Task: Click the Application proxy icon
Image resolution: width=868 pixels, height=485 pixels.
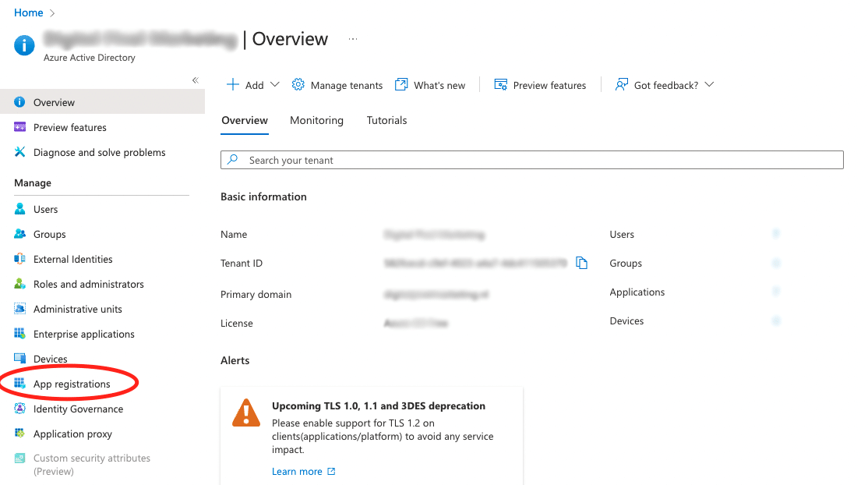Action: point(19,434)
